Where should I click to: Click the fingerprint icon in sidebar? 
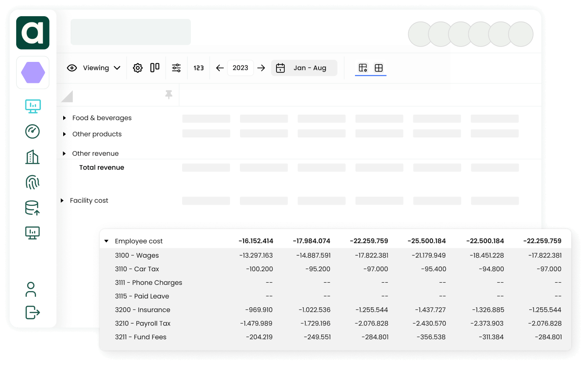[x=32, y=182]
